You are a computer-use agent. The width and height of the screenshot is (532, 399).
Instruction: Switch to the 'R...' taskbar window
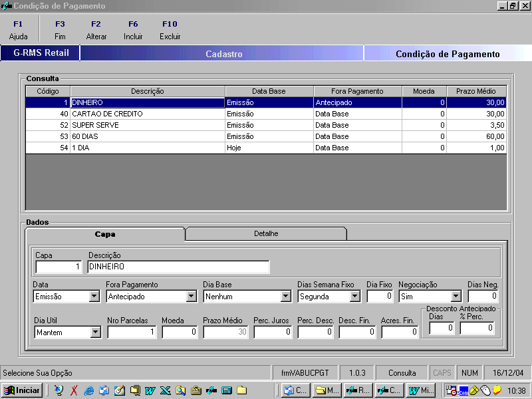[x=358, y=390]
